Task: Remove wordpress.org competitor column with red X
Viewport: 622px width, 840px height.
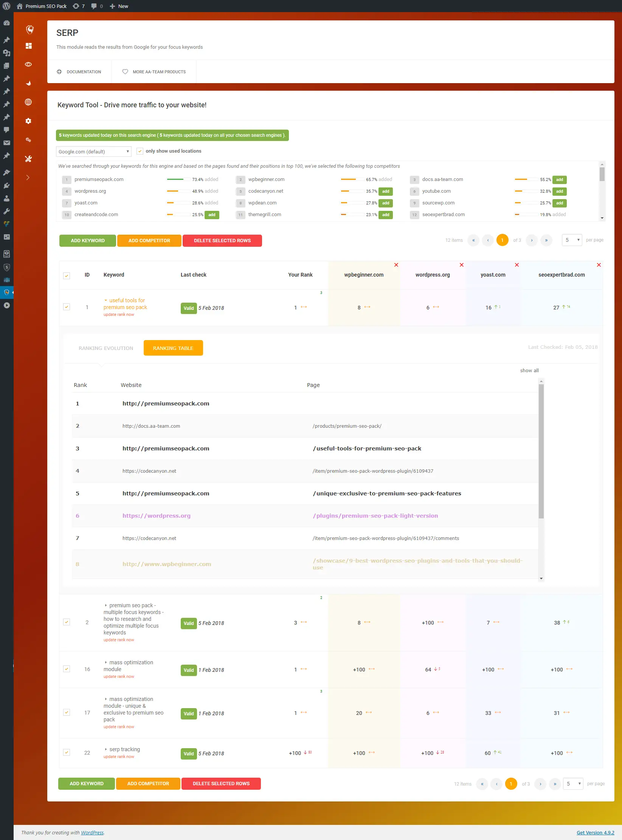Action: (462, 265)
